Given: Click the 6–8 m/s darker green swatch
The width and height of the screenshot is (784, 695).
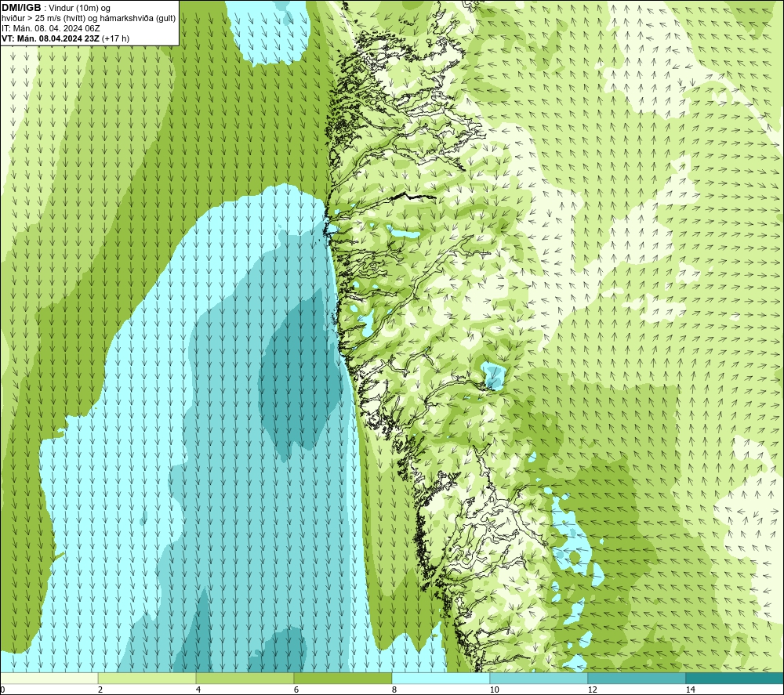Looking at the screenshot, I should (x=343, y=678).
